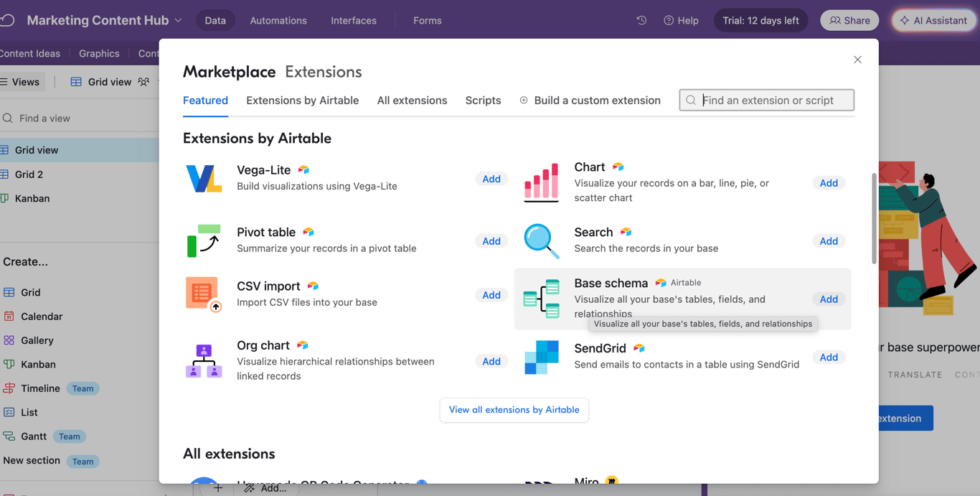Click the Extensions heading beside Marketplace
The width and height of the screenshot is (980, 496).
tap(324, 72)
